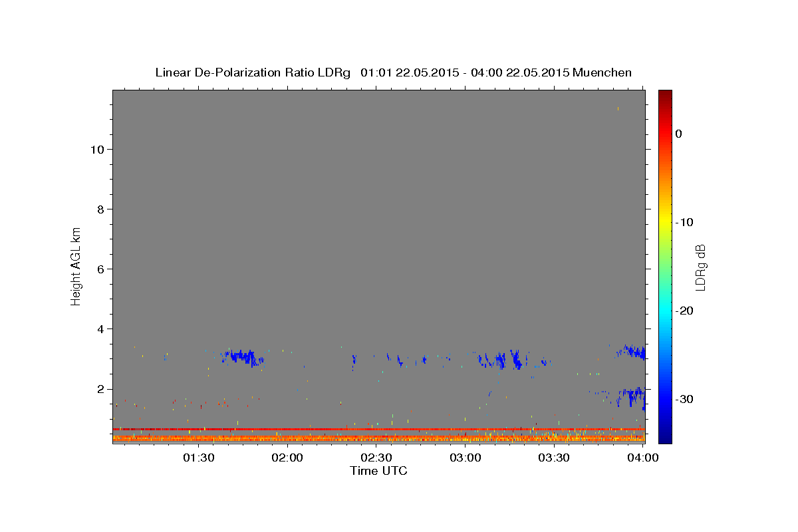Click the green section of the colorbar

pyautogui.click(x=665, y=266)
